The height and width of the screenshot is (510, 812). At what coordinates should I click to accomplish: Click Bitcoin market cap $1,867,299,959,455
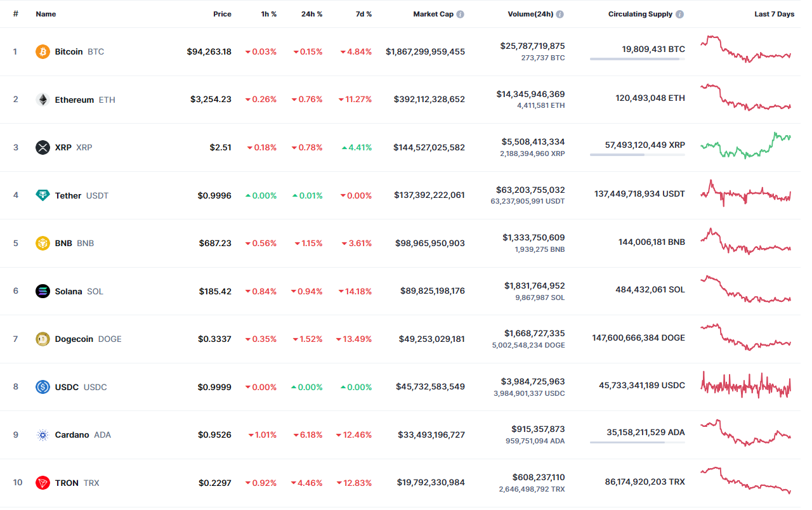pos(425,51)
